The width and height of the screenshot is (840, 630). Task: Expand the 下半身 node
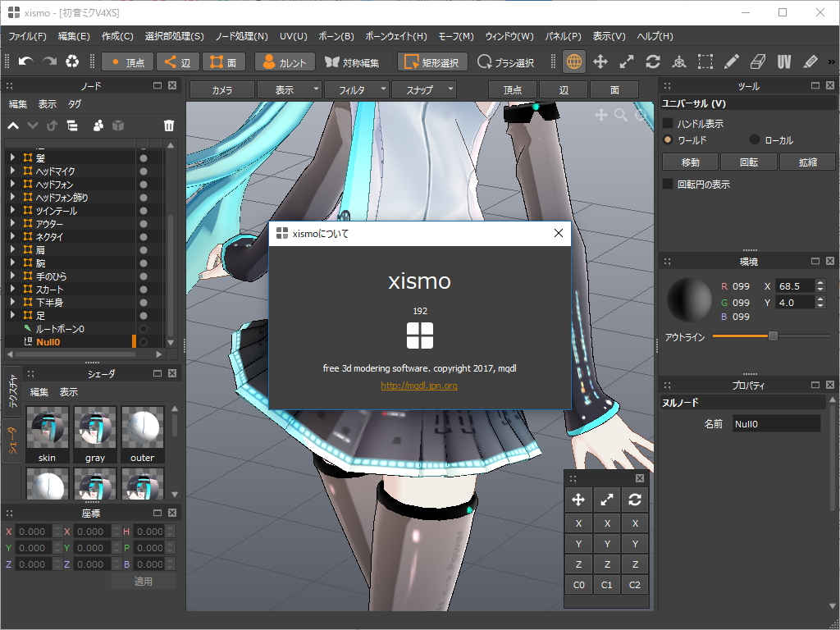pyautogui.click(x=12, y=302)
